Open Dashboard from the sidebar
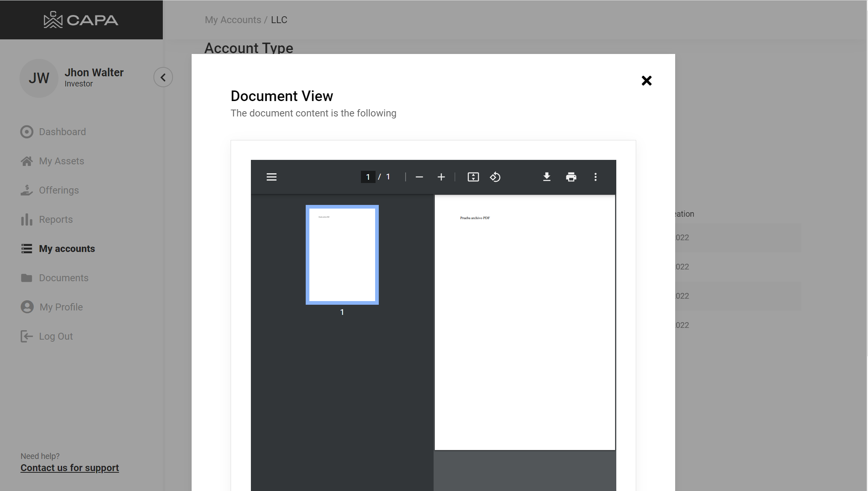Viewport: 868px width, 491px height. (x=62, y=132)
